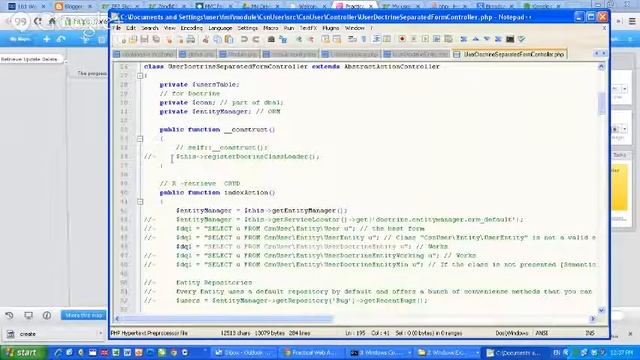Save the current recorded macro icon

(x=448, y=39)
